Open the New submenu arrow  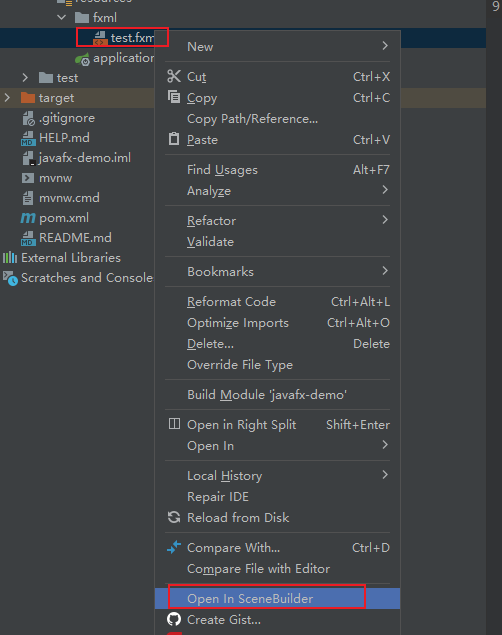(x=385, y=46)
